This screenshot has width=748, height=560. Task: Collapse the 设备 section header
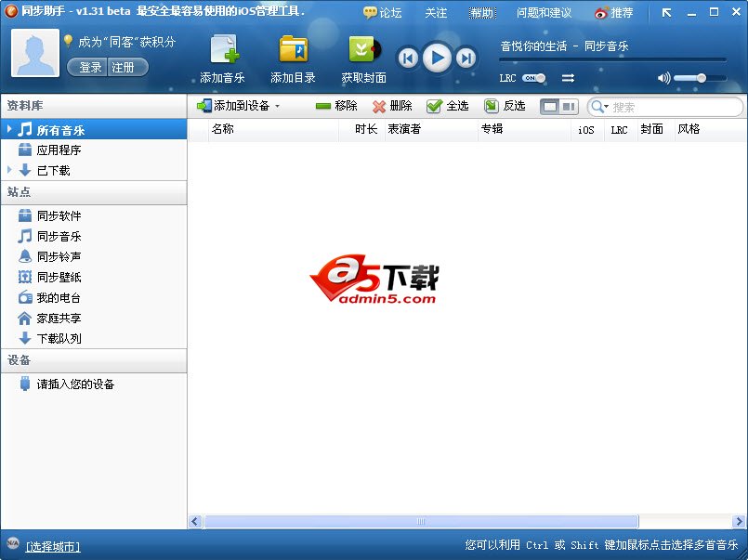click(x=94, y=360)
